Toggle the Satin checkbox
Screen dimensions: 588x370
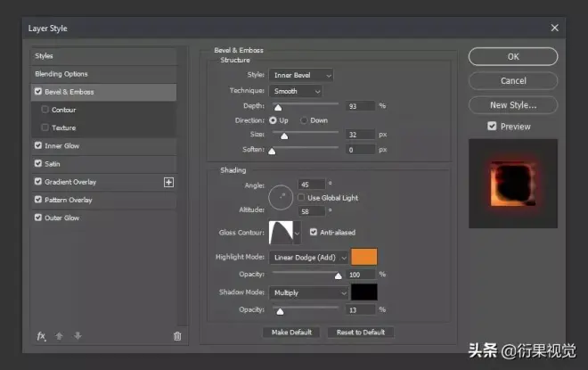(38, 164)
